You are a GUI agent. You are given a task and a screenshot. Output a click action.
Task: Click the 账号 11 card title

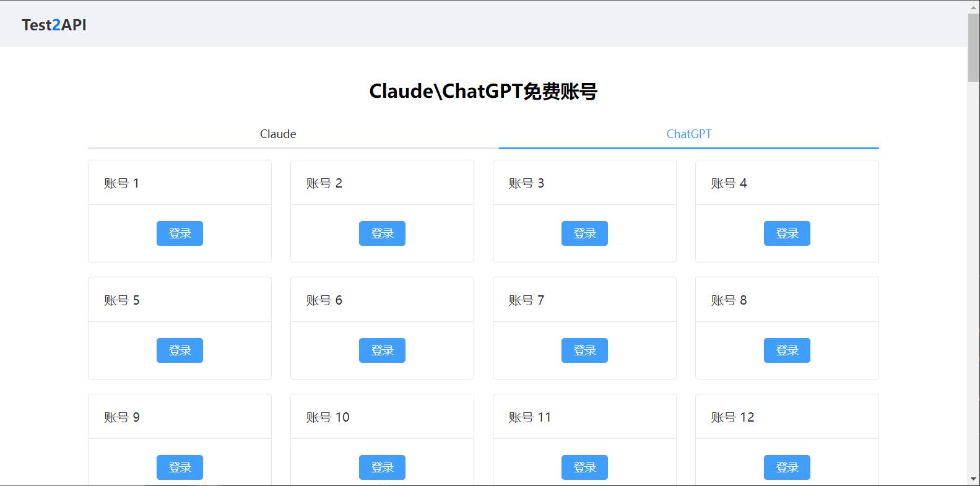coord(530,417)
